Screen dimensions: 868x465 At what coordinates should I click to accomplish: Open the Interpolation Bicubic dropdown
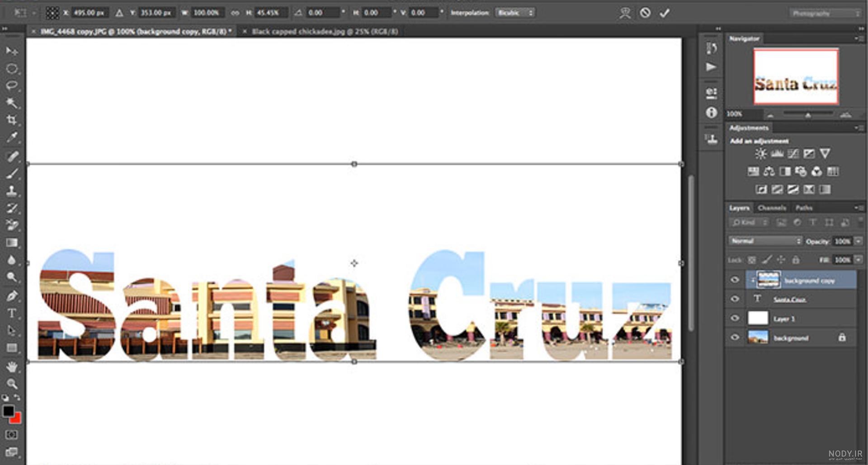515,13
